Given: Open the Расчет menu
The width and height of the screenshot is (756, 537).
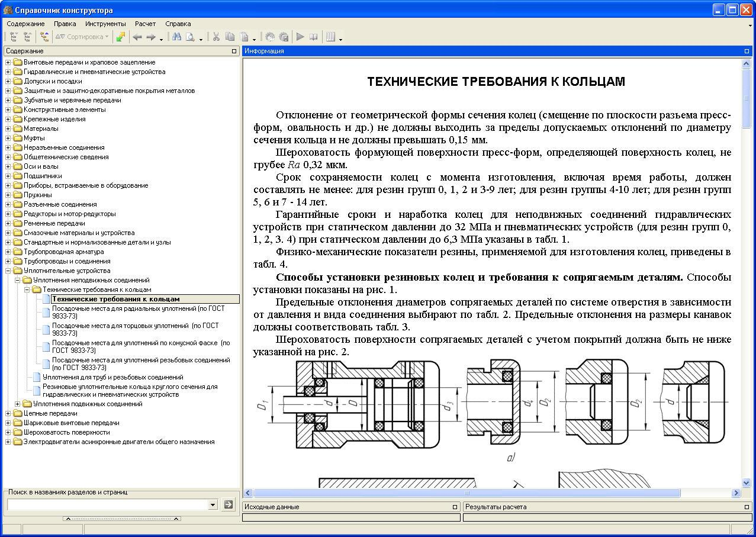Looking at the screenshot, I should coord(144,24).
